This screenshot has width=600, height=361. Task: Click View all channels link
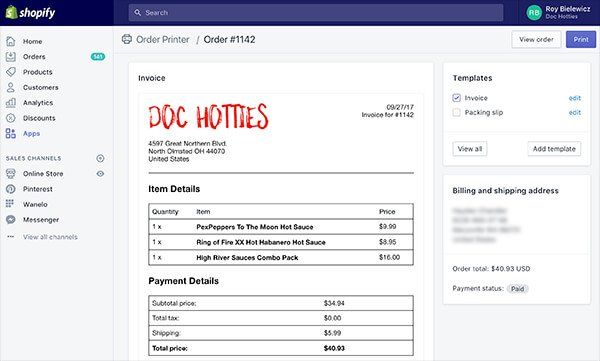[x=50, y=237]
